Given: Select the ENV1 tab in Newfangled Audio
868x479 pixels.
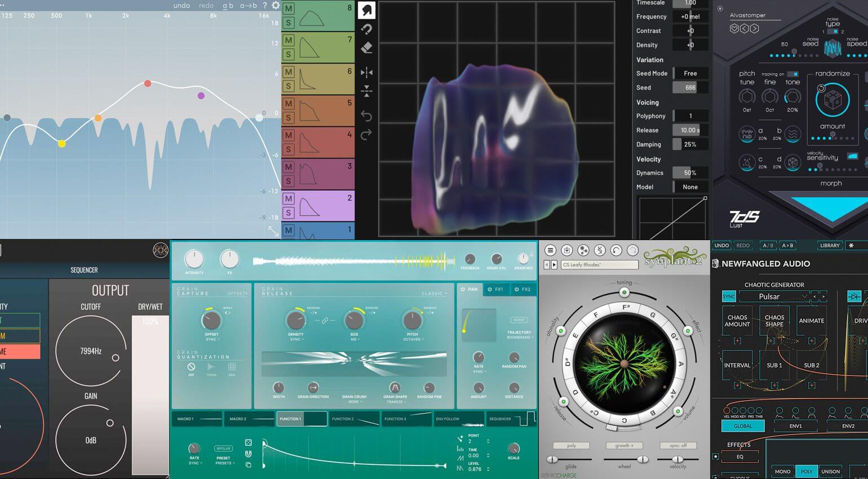Looking at the screenshot, I should (795, 426).
